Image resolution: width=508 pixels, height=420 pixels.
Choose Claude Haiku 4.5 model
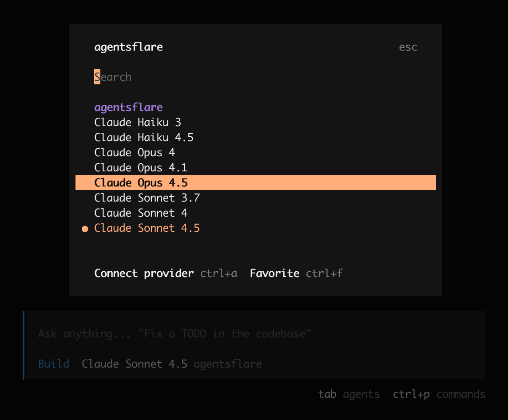click(144, 137)
